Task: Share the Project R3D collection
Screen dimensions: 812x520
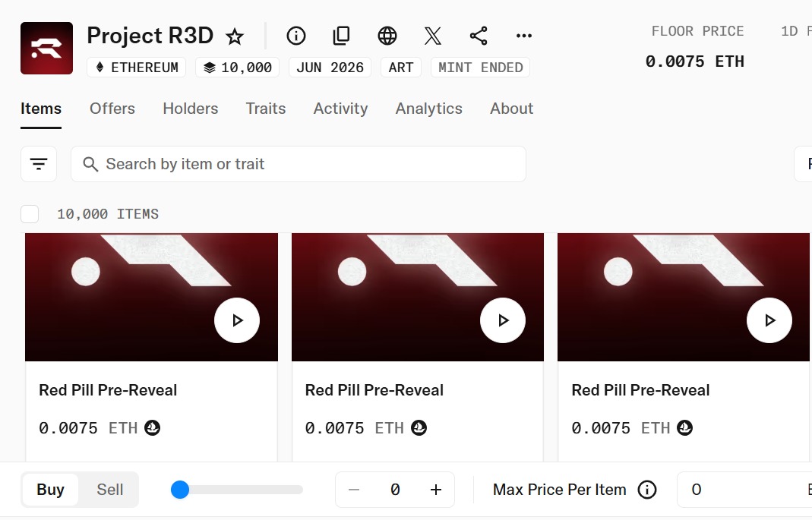Action: (x=479, y=36)
